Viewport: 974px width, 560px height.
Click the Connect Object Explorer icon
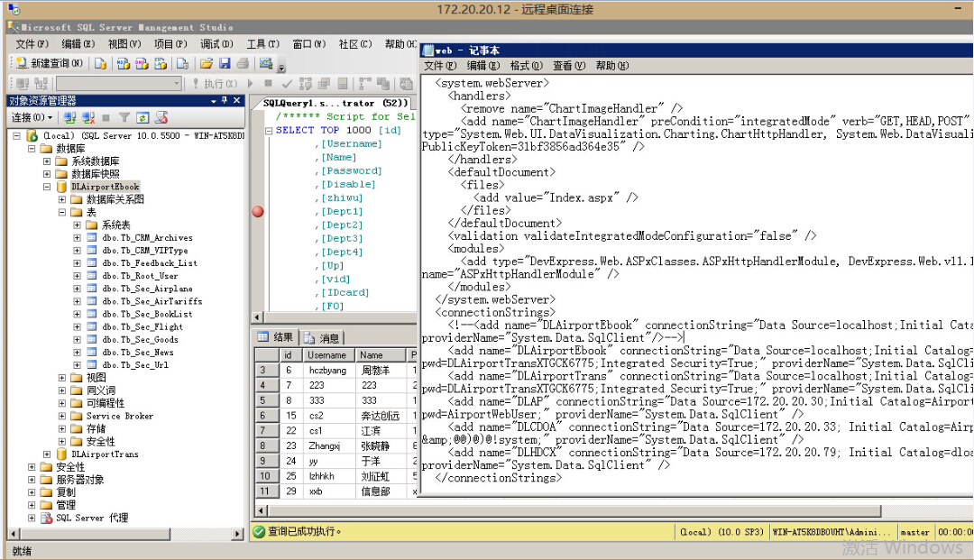point(69,117)
